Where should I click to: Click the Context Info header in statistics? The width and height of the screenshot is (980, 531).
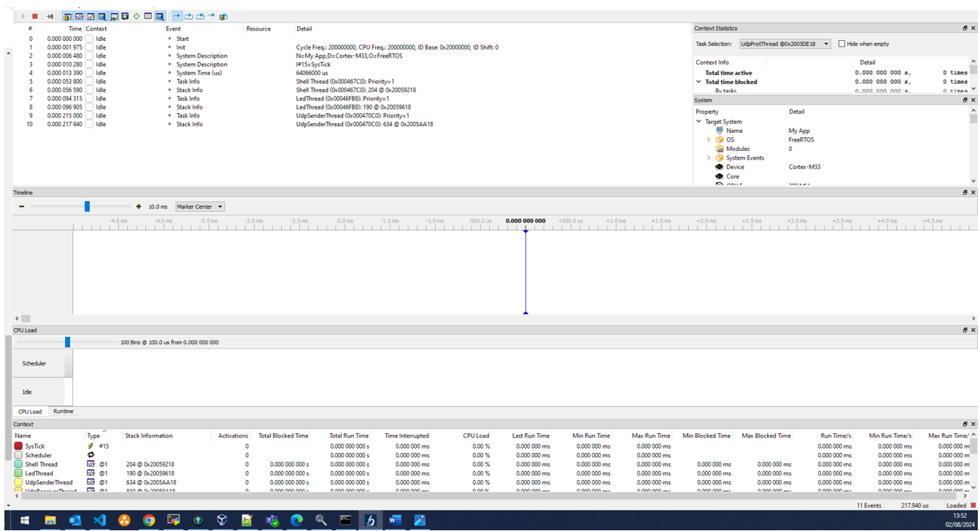tap(712, 63)
